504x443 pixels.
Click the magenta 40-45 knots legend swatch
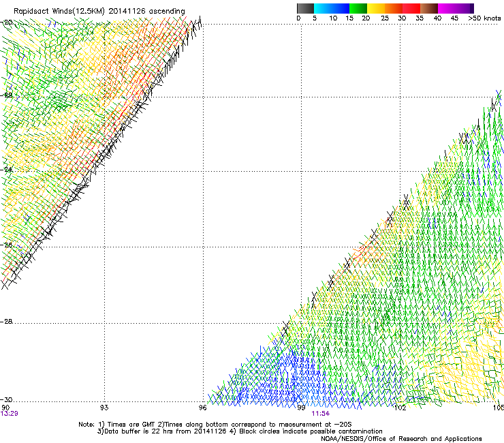pyautogui.click(x=447, y=8)
